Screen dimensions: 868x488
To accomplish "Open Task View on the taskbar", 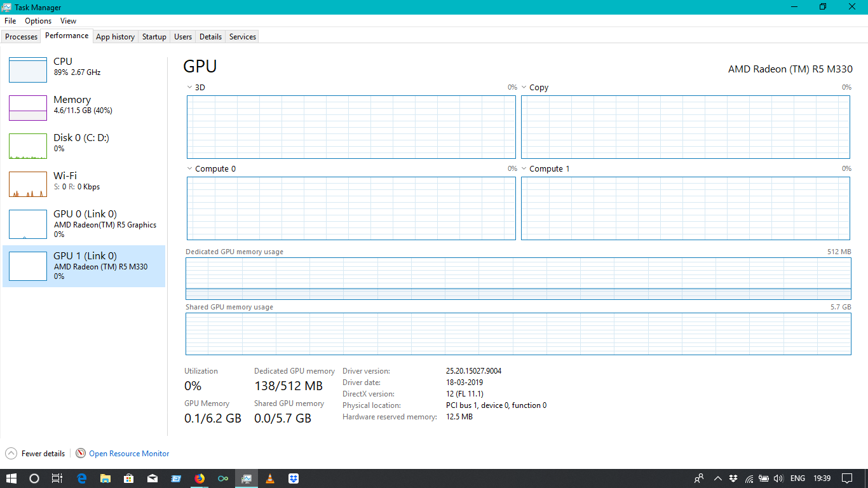I will coord(57,478).
